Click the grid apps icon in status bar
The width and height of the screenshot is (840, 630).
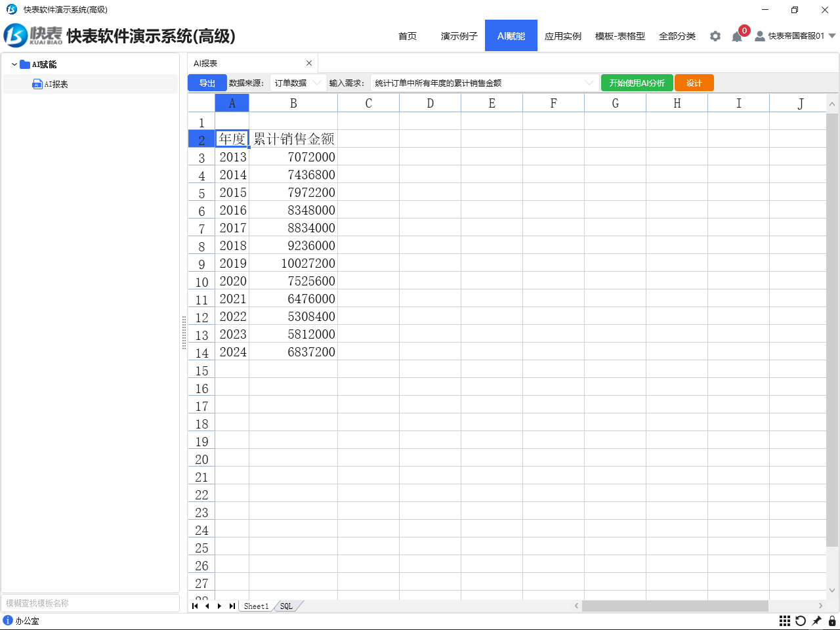click(x=785, y=621)
